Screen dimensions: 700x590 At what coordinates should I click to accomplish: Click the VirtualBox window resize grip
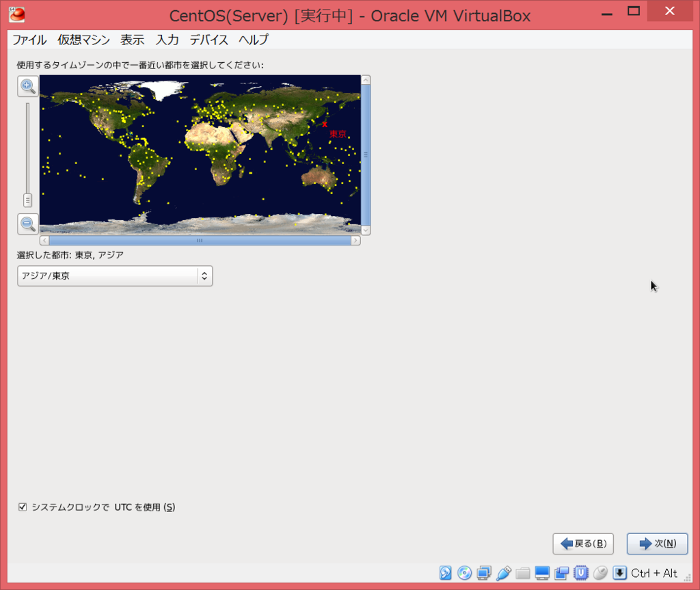tap(688, 577)
